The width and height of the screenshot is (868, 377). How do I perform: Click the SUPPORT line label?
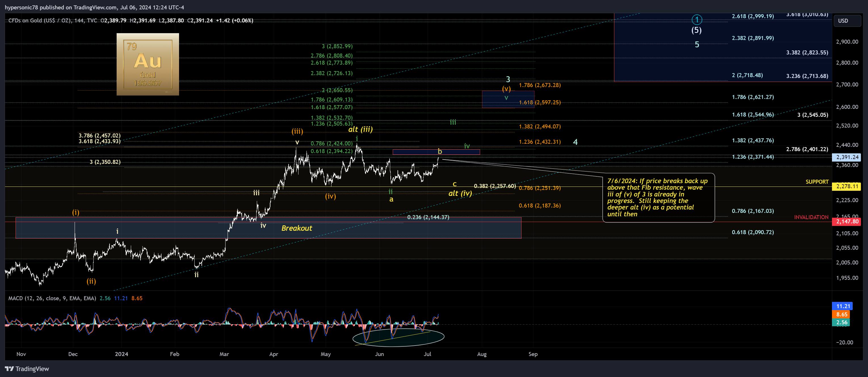click(817, 182)
